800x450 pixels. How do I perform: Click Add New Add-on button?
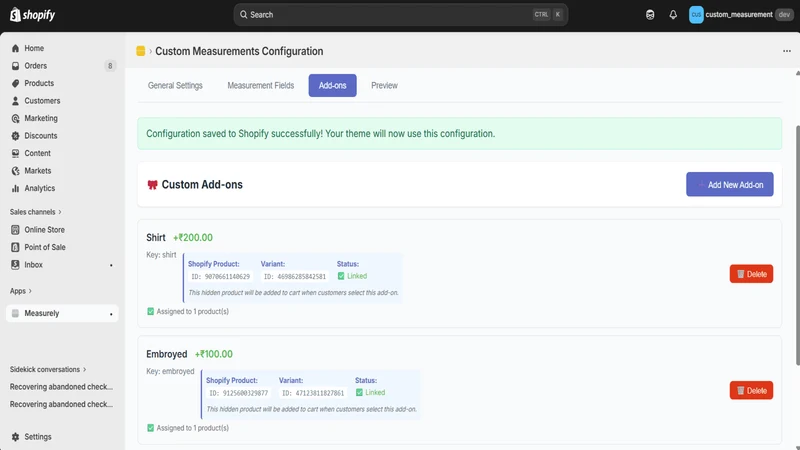click(x=730, y=184)
